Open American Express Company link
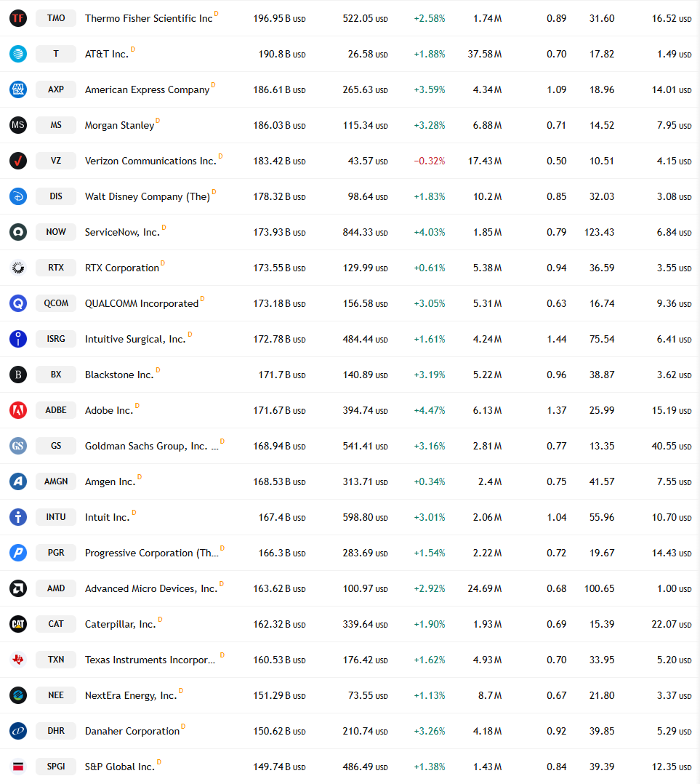Viewport: 700px width, 784px height. point(148,89)
